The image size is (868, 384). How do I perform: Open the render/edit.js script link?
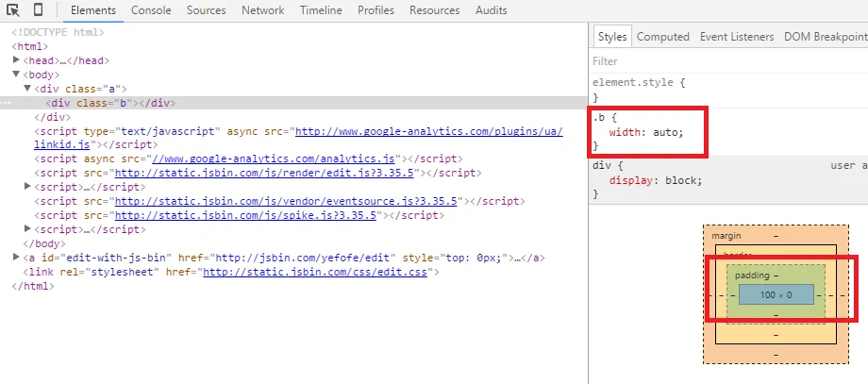pos(264,173)
